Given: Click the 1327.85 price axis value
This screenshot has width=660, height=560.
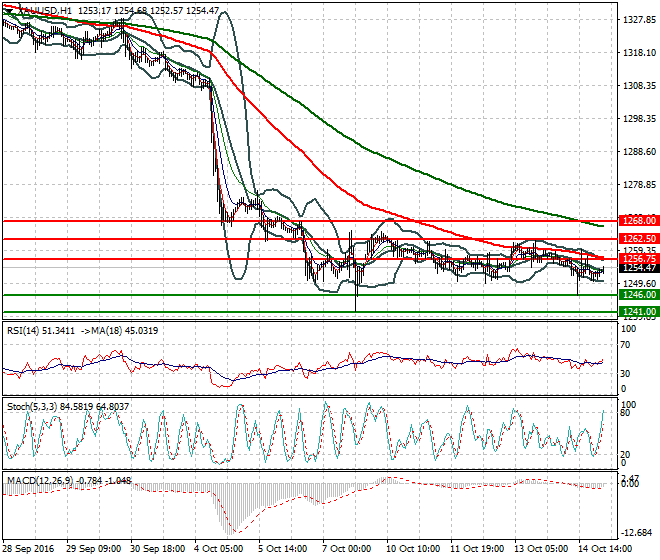Looking at the screenshot, I should [639, 20].
